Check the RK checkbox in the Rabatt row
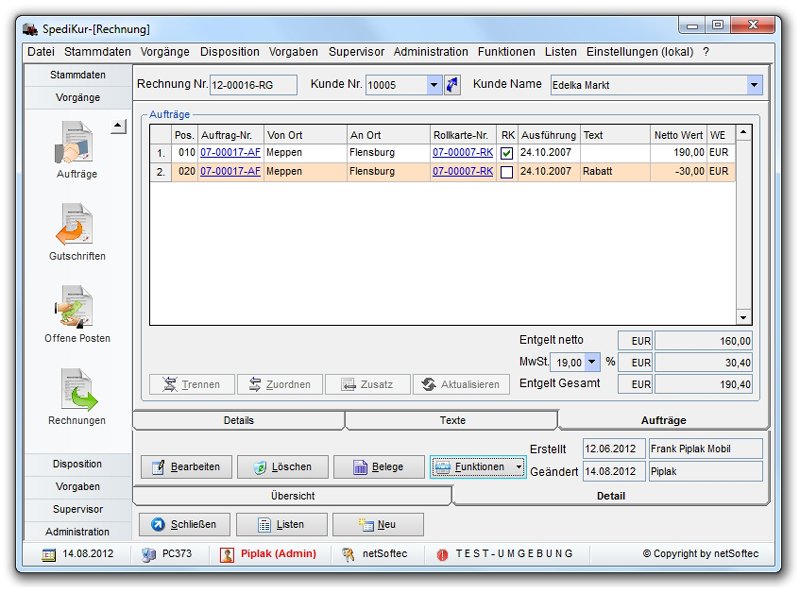800x593 pixels. click(x=506, y=172)
